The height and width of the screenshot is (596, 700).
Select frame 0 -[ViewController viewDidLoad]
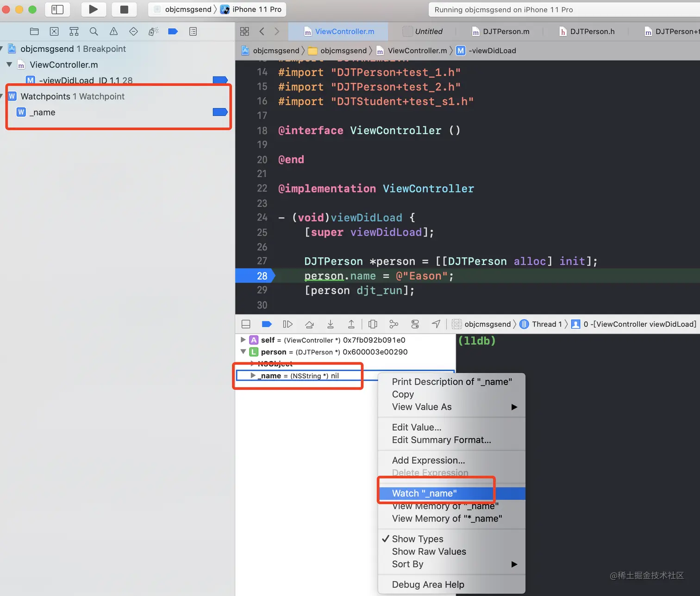(634, 324)
